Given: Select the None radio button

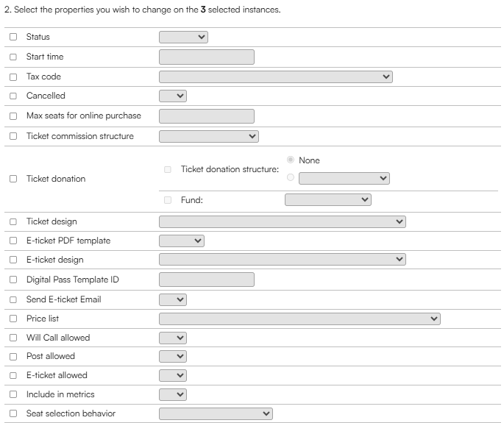Looking at the screenshot, I should coord(290,160).
